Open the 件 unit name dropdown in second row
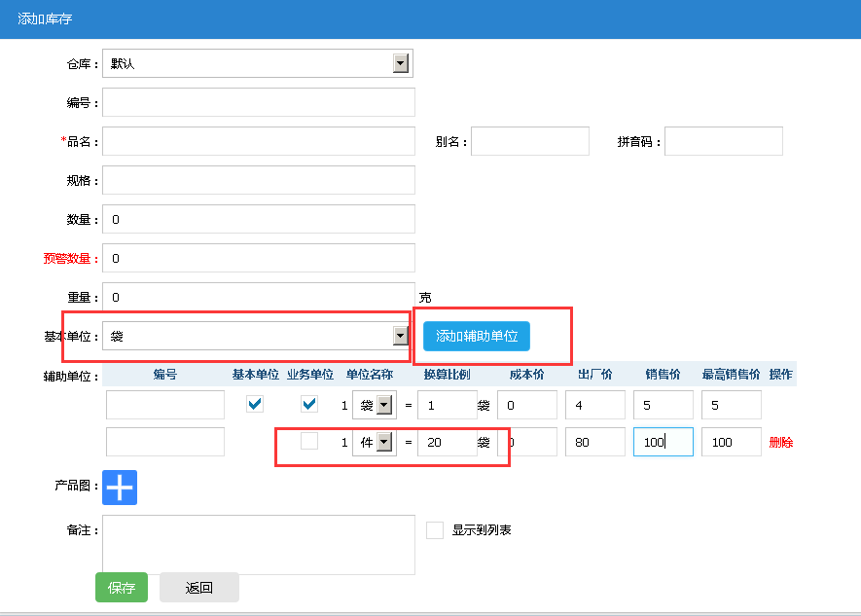 click(x=376, y=442)
